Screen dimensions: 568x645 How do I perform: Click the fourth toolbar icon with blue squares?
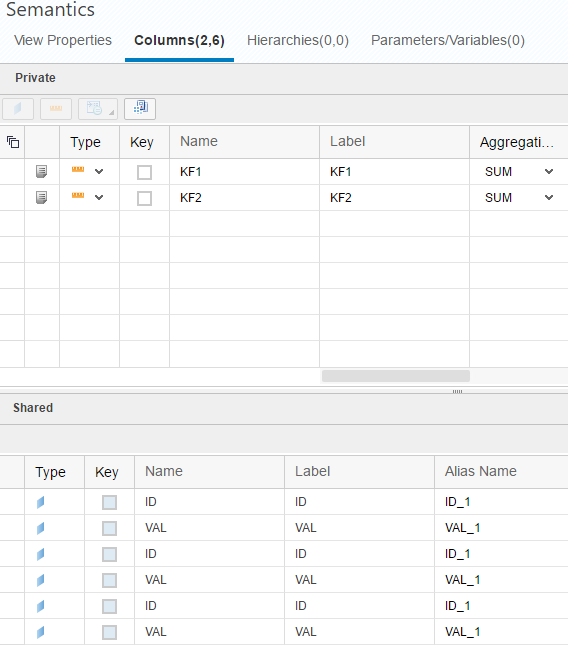coord(140,109)
